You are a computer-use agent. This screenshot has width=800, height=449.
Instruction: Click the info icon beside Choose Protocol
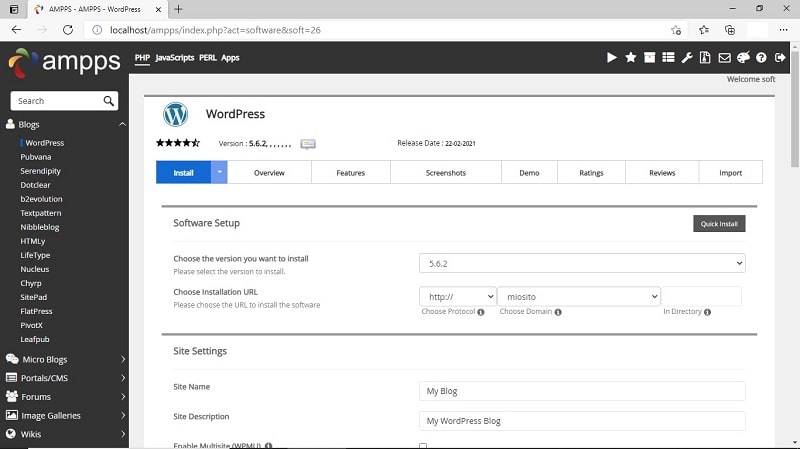click(x=481, y=312)
